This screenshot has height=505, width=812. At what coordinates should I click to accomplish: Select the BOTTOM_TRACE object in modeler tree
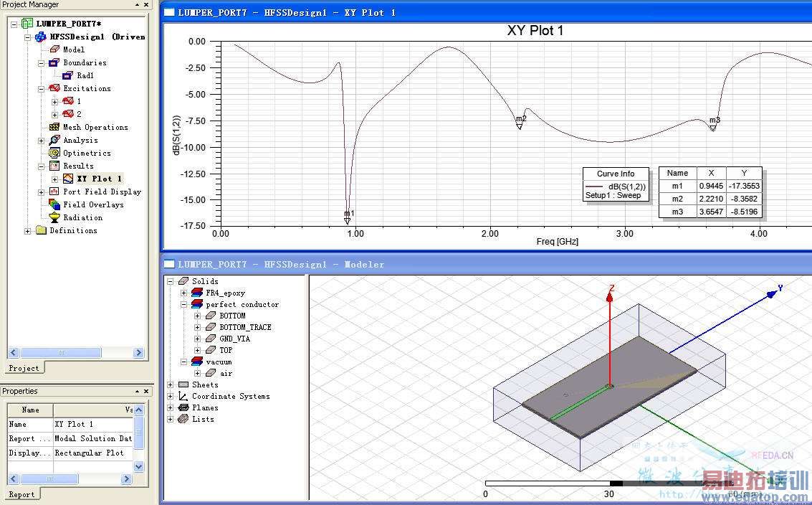[x=245, y=327]
